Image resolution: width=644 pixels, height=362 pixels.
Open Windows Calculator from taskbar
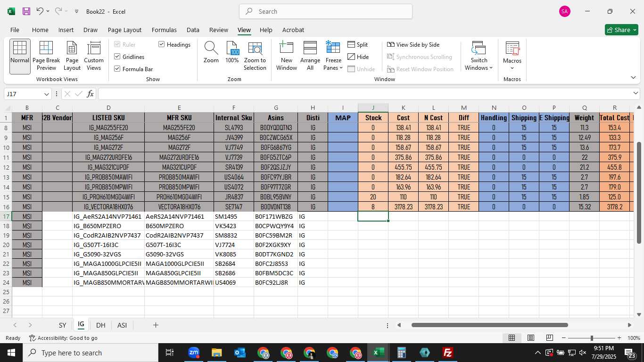coord(402,353)
